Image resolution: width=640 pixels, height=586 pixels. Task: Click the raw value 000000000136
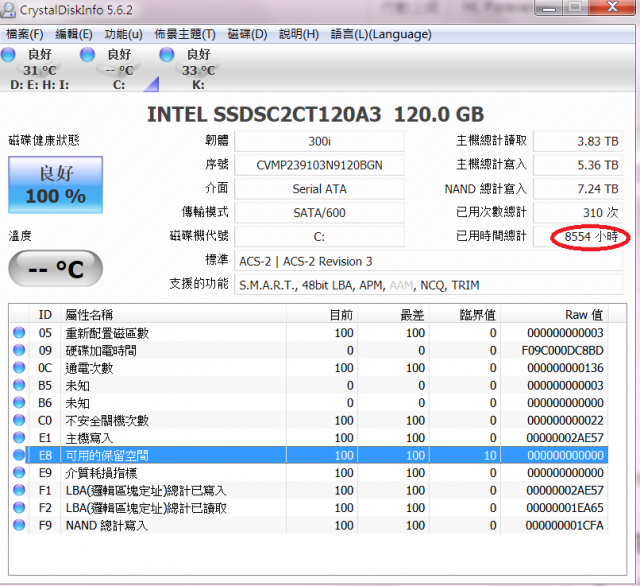click(565, 368)
